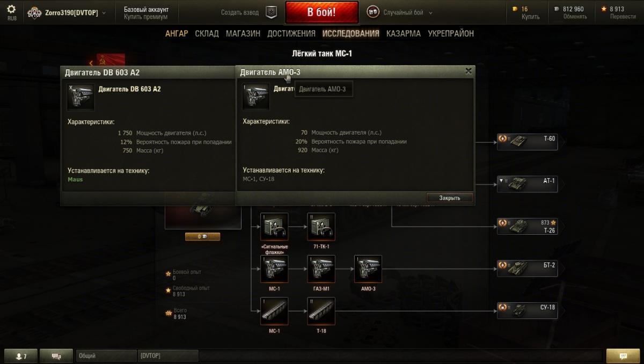
Task: Click Купить премиум link
Action: [146, 17]
